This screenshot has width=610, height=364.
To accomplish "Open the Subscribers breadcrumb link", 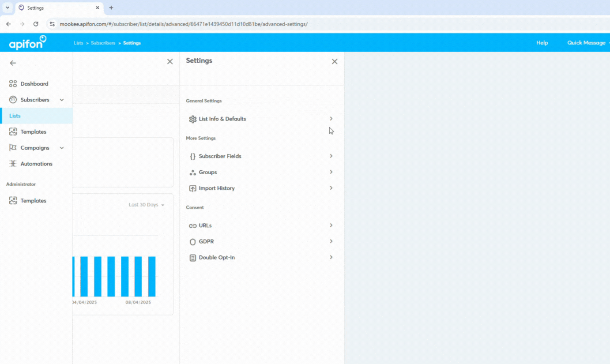I will [103, 43].
